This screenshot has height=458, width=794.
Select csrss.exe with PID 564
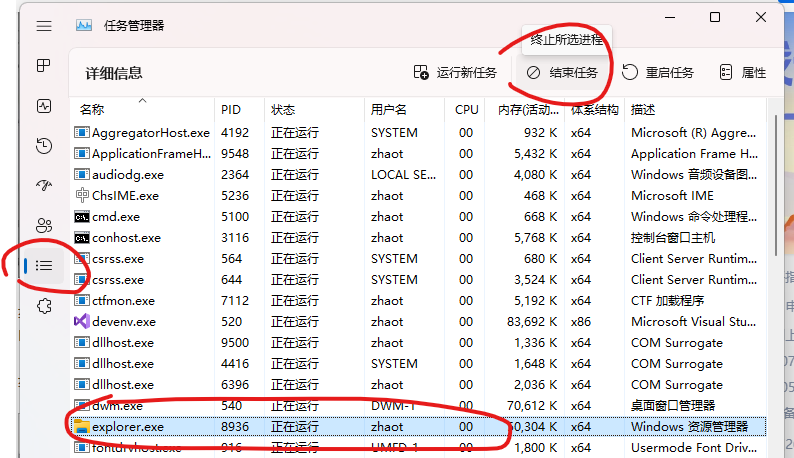point(418,259)
